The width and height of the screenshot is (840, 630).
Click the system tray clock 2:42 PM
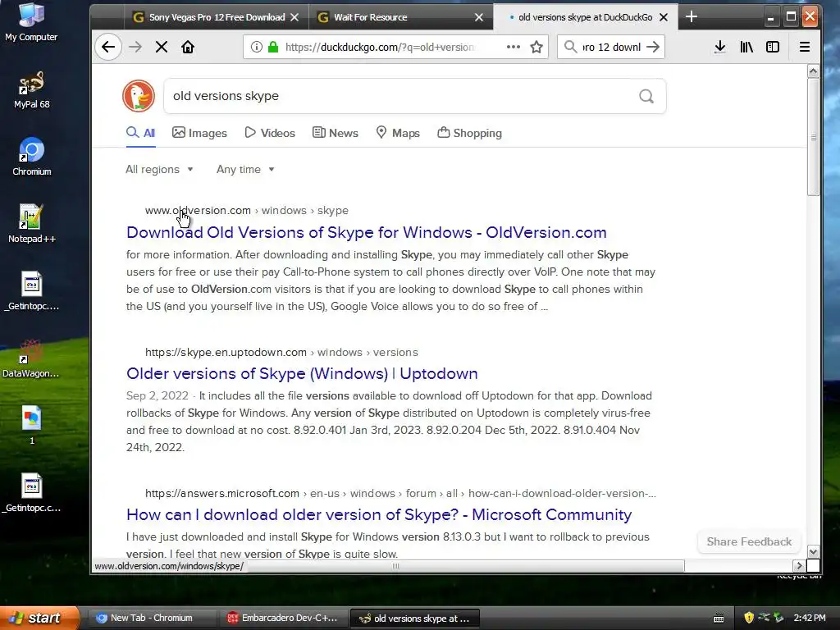click(810, 618)
